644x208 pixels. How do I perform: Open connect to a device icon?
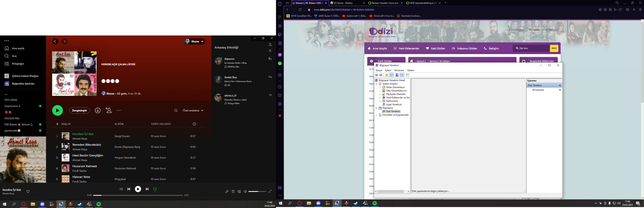pos(239,192)
